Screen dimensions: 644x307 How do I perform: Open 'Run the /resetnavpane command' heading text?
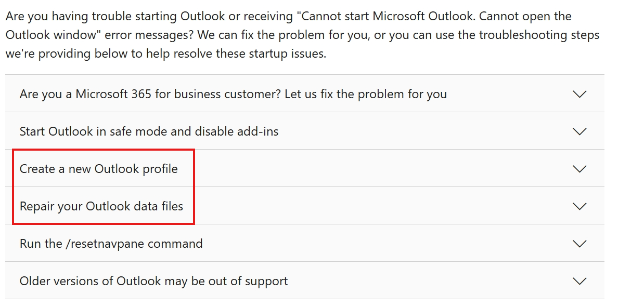(111, 244)
